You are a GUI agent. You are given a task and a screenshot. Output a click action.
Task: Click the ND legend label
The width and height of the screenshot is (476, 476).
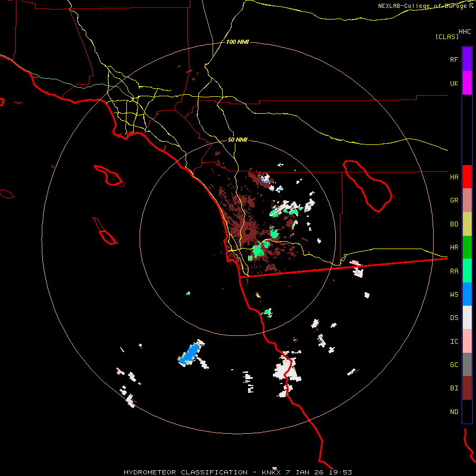[454, 412]
